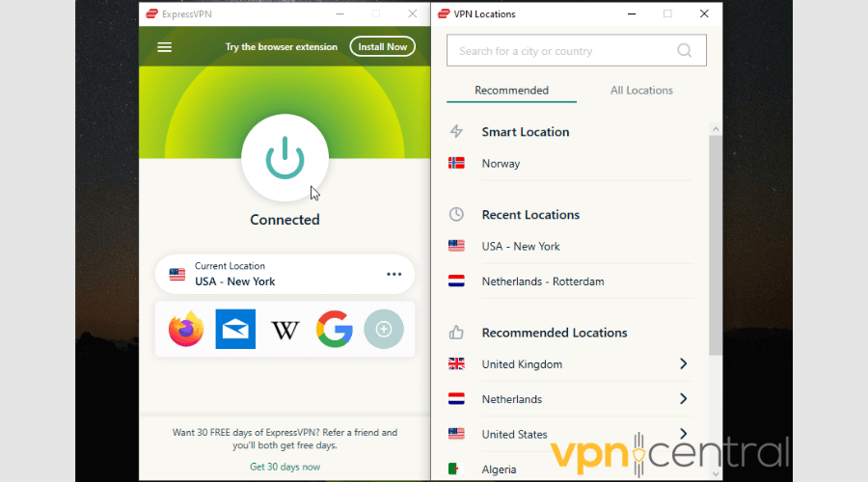Click the search field for city or country
This screenshot has width=868, height=482.
[577, 50]
